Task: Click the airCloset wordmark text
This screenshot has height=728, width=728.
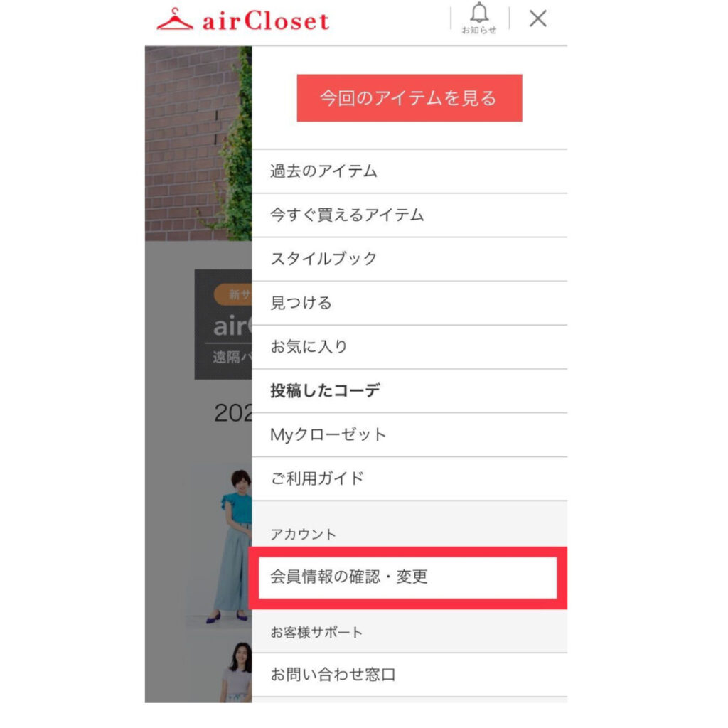Action: [266, 21]
